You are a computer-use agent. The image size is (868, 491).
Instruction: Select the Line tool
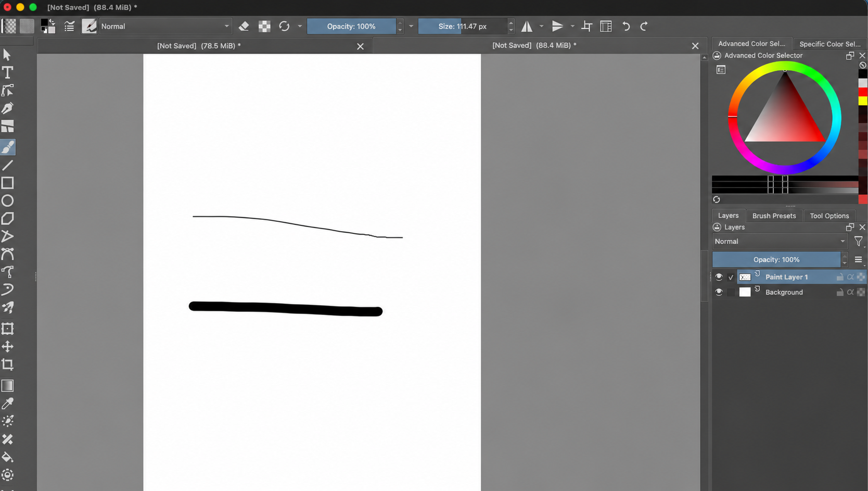click(x=8, y=166)
